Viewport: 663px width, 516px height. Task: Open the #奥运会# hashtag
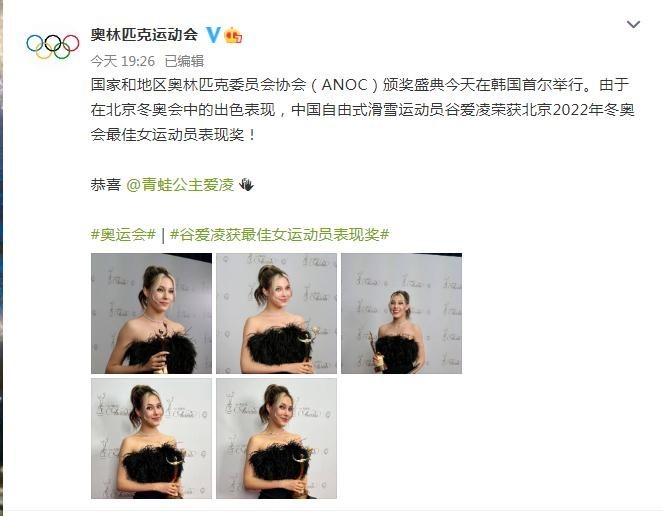point(123,234)
